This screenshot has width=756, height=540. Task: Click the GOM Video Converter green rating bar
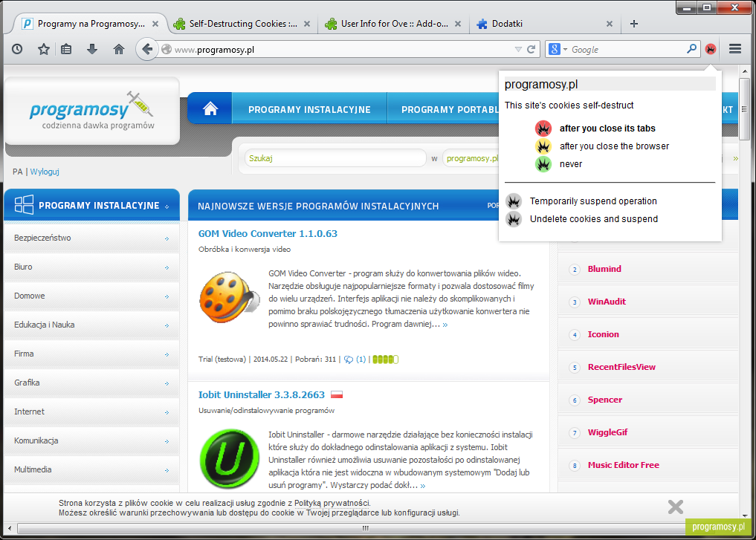click(385, 360)
